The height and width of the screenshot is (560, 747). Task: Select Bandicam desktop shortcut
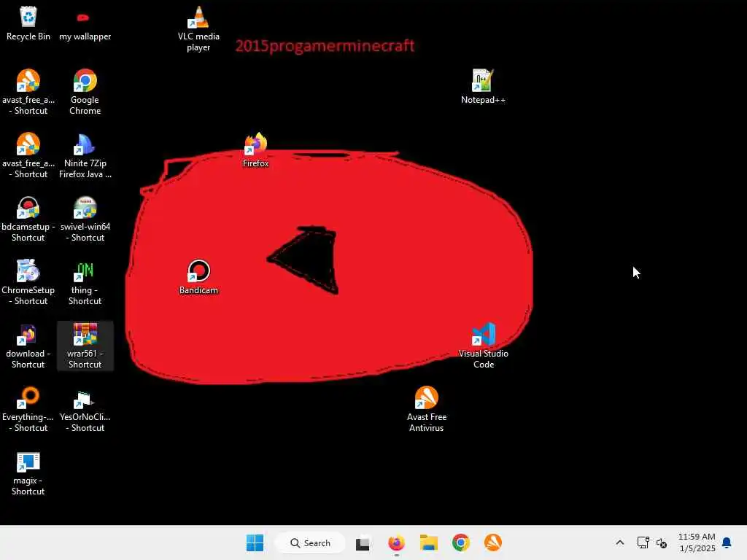[198, 276]
